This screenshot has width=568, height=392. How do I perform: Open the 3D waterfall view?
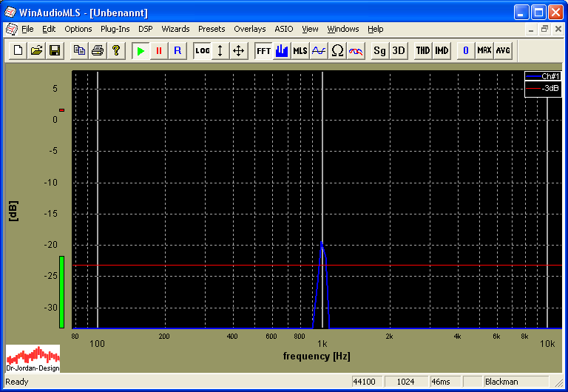tap(398, 50)
